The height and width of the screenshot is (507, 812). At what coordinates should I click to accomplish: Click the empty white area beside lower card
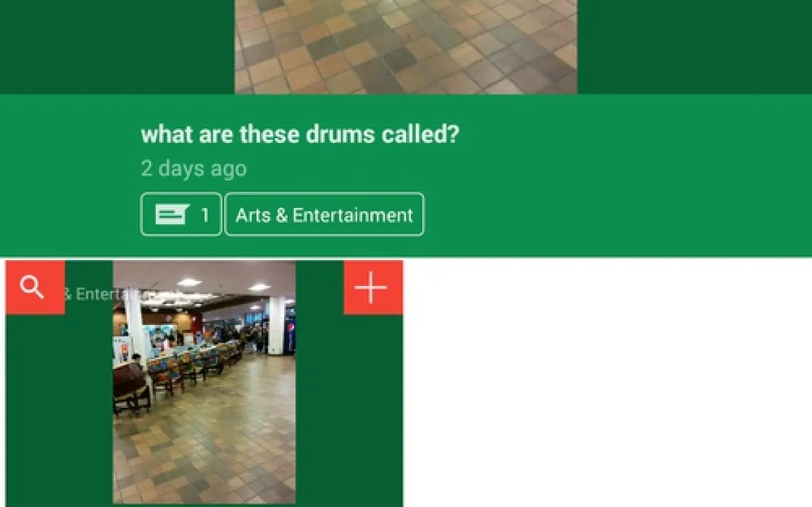[x=607, y=383]
